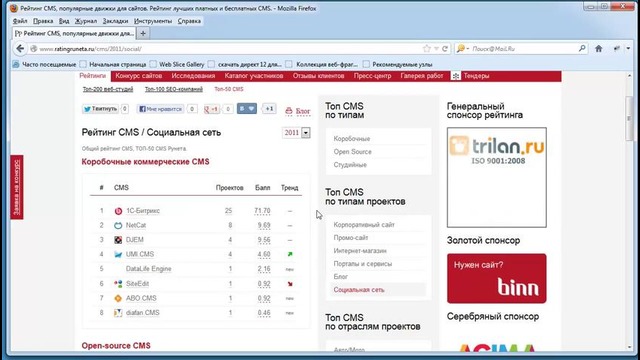Open the Блог link
This screenshot has width=640, height=360.
[302, 111]
